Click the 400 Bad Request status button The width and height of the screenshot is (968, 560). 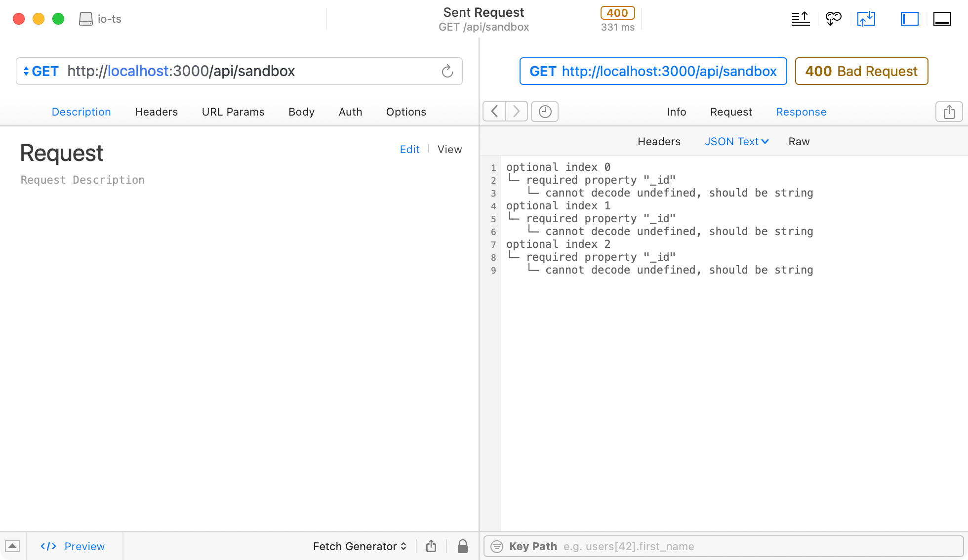(861, 71)
